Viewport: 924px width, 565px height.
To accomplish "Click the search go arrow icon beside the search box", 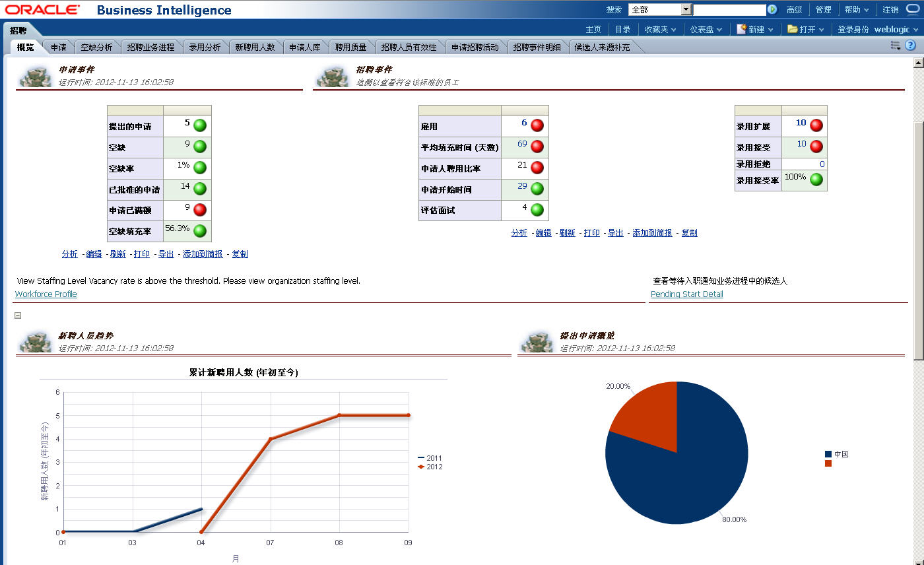I will (772, 9).
